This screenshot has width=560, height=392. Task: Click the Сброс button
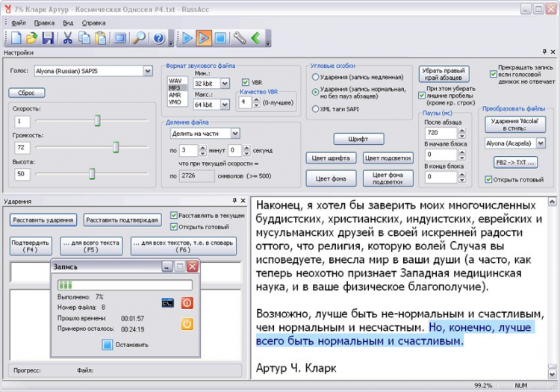[x=27, y=93]
